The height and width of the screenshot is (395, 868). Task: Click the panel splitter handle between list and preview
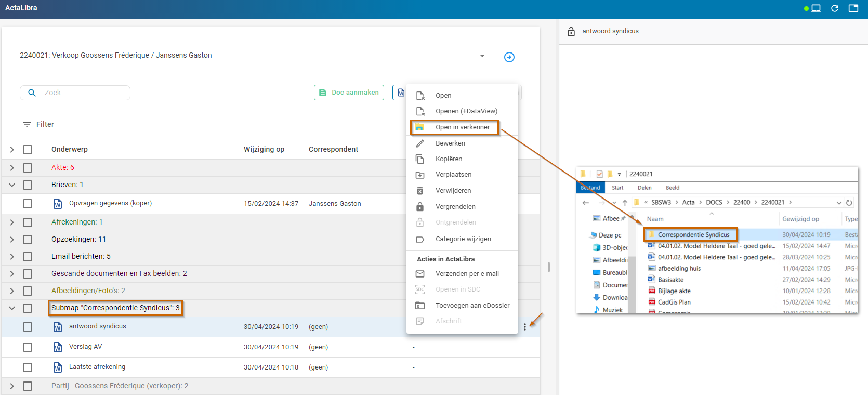(549, 267)
